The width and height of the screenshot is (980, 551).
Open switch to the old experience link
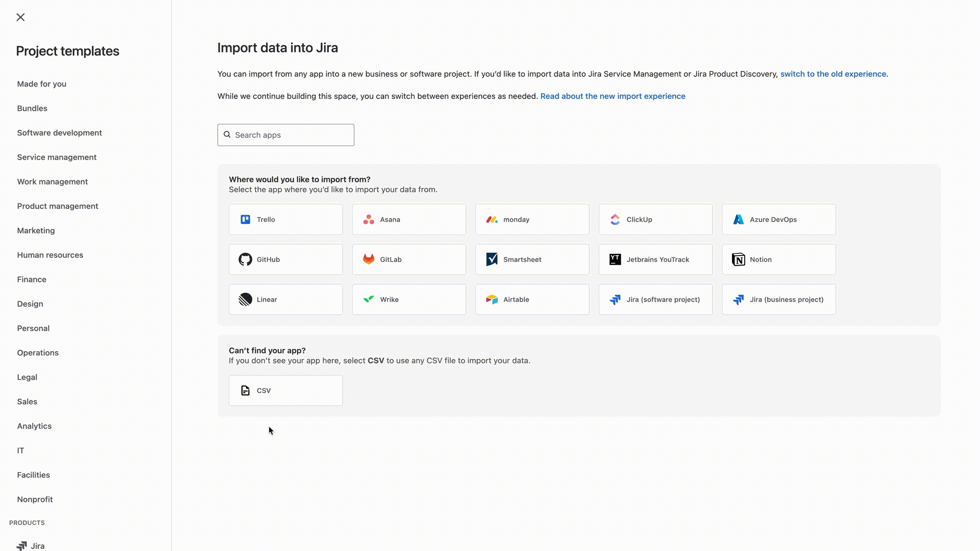(x=833, y=74)
